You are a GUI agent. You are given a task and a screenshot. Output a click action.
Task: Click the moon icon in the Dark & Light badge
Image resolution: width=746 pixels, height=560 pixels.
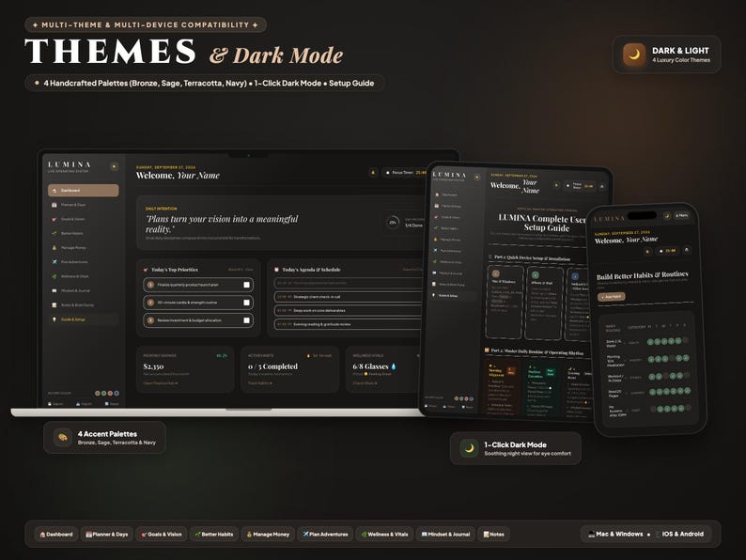(634, 54)
